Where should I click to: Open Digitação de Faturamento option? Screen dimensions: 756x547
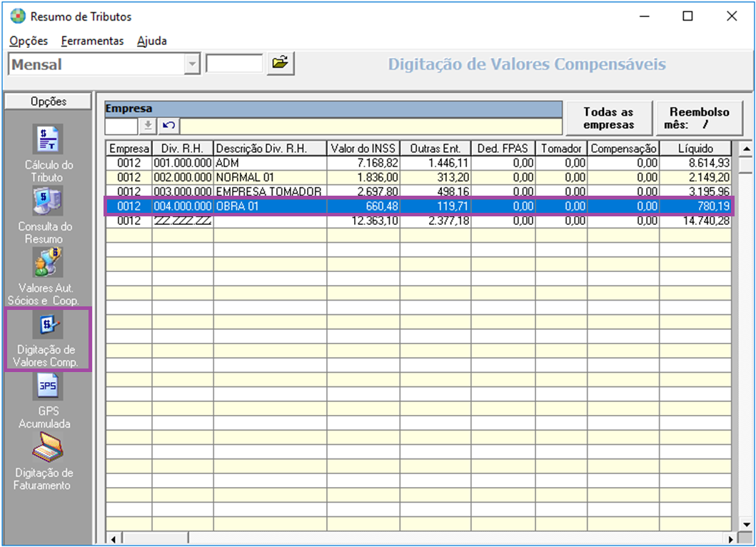(45, 461)
